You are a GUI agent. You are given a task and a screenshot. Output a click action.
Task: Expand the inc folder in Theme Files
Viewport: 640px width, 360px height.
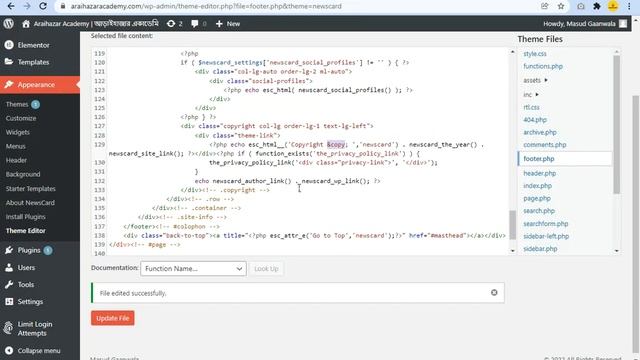[x=531, y=95]
